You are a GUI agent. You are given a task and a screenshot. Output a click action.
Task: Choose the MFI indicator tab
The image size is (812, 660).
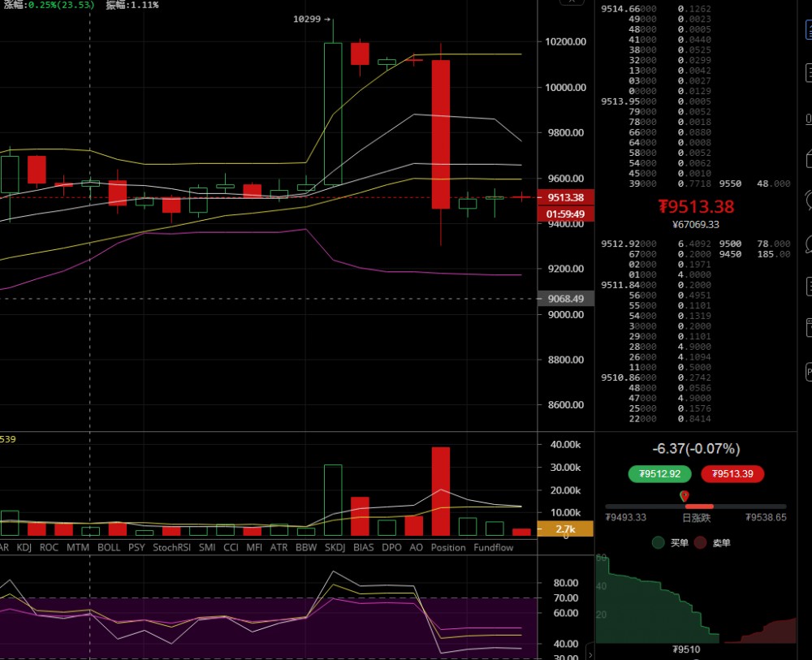tap(253, 547)
